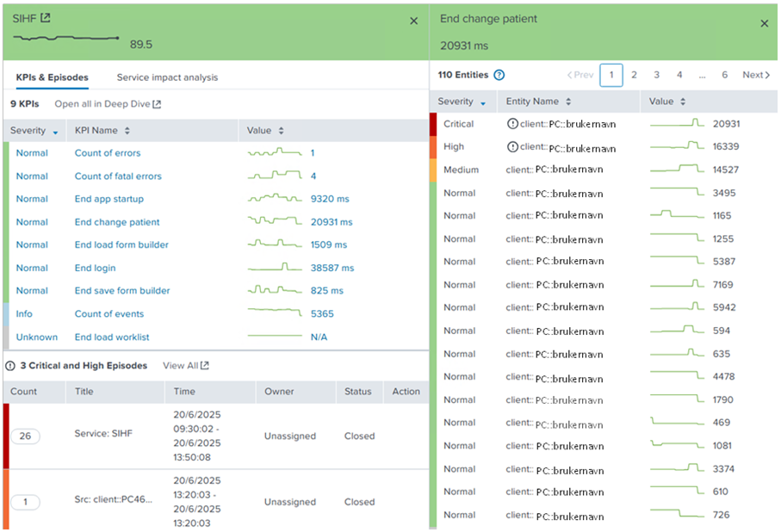Screen dimensions: 781x532
Task: Select High entity with value 16339
Action: (604, 146)
